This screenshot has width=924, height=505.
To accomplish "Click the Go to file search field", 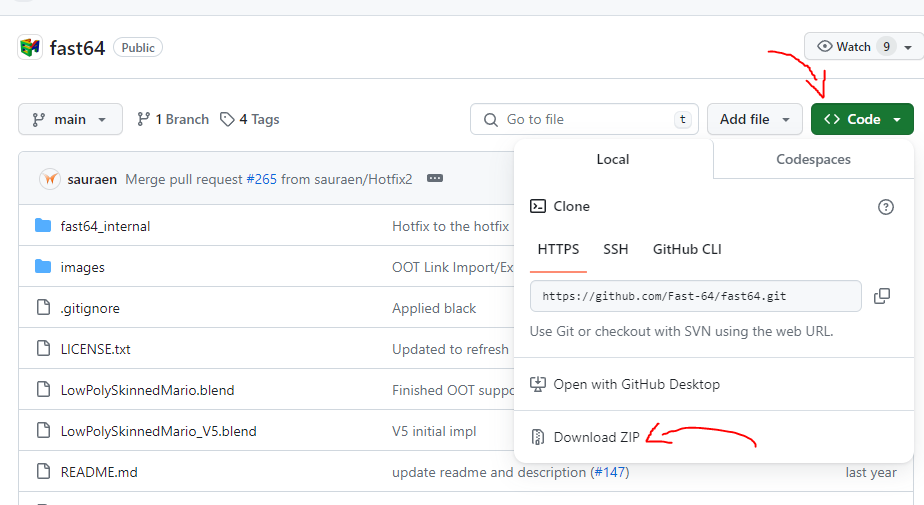I will tap(585, 119).
